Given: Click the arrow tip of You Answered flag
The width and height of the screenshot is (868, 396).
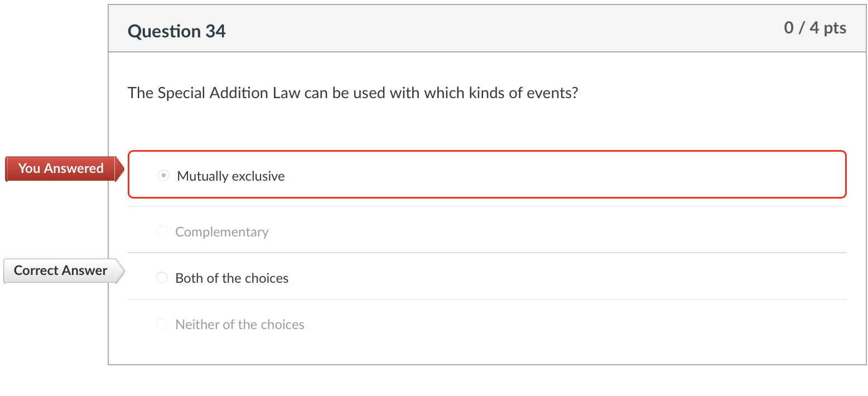Looking at the screenshot, I should point(122,168).
